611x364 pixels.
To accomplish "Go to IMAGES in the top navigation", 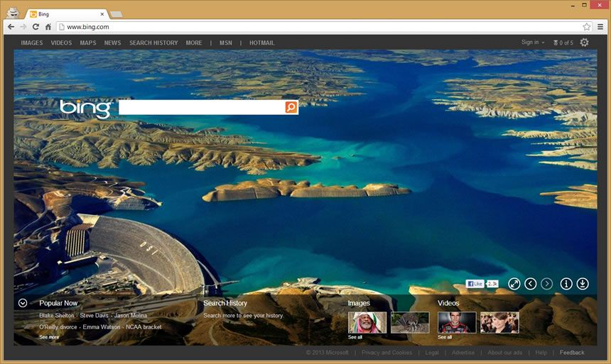I will 32,43.
